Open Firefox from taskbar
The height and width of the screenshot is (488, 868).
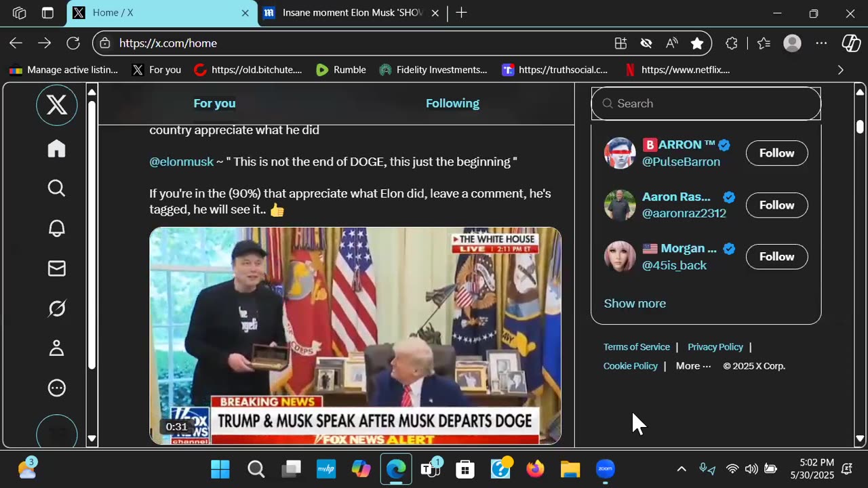tap(535, 469)
